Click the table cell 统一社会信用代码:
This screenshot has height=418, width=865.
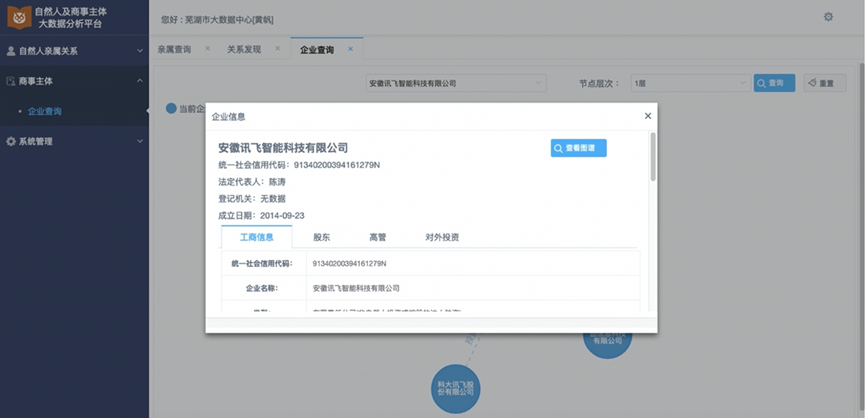264,264
